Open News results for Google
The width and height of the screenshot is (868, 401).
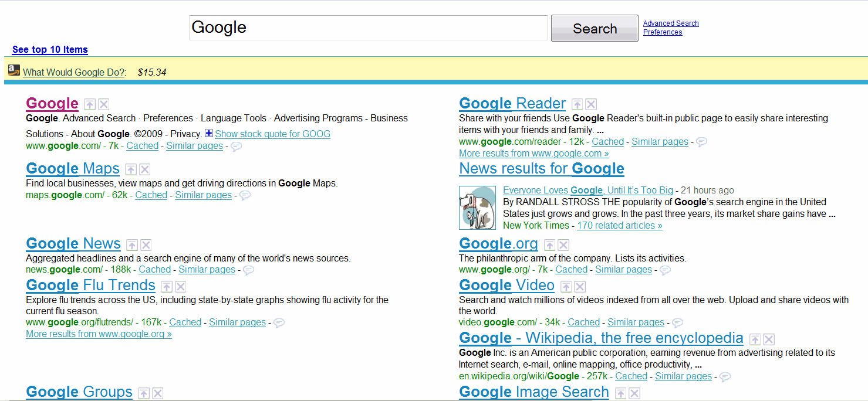542,169
